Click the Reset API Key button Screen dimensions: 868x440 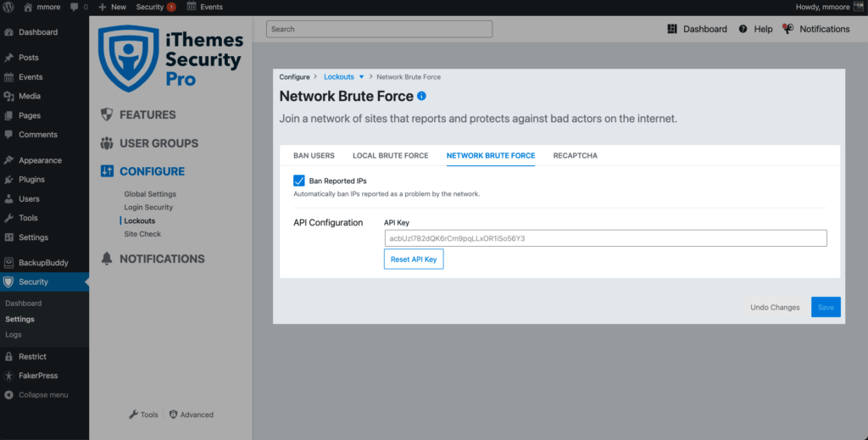[414, 259]
